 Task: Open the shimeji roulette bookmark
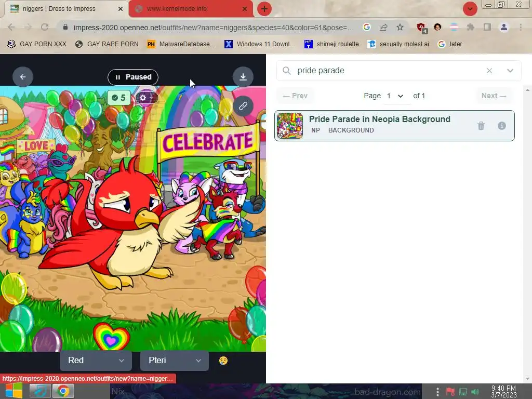[332, 44]
